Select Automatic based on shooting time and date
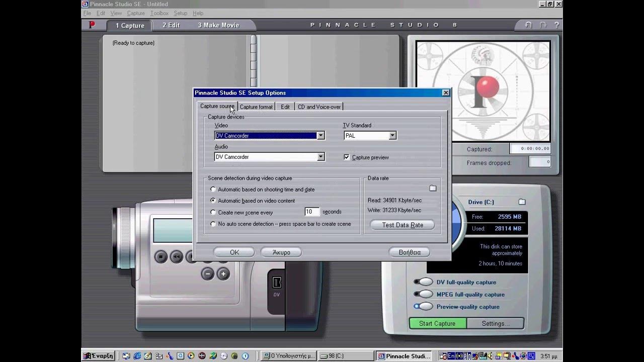 (x=213, y=190)
